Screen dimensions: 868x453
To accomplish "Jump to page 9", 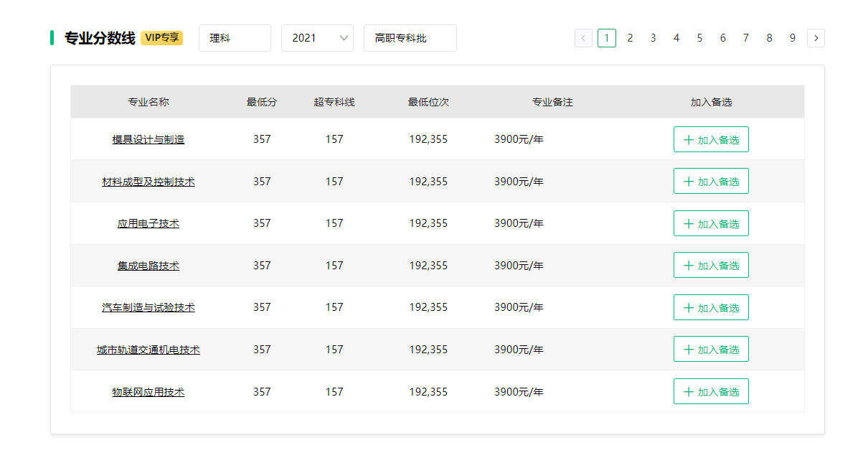I will coord(792,38).
